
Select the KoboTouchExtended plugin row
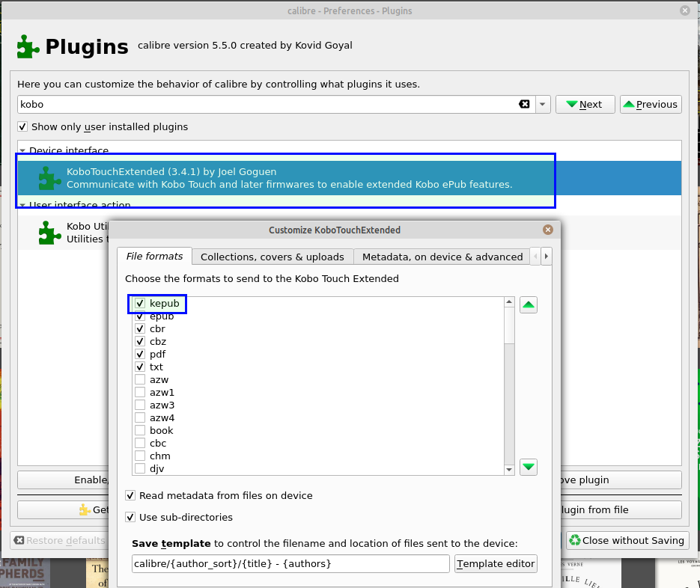click(350, 178)
